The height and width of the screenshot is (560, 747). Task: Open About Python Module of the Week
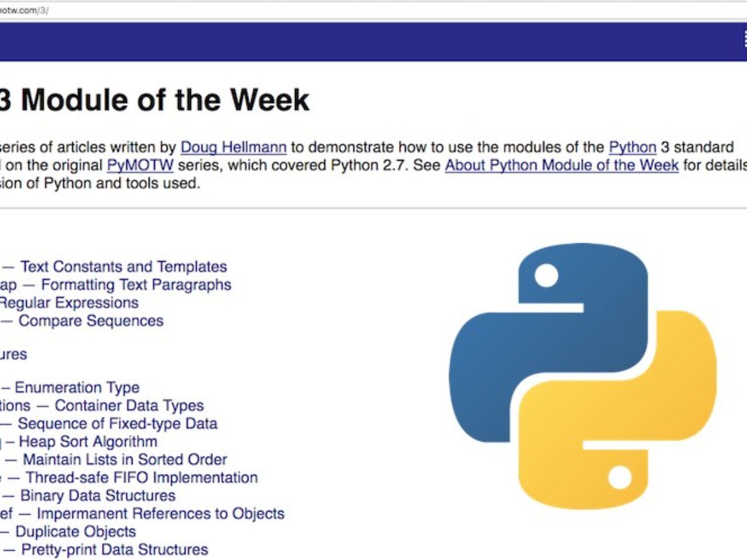click(x=561, y=166)
